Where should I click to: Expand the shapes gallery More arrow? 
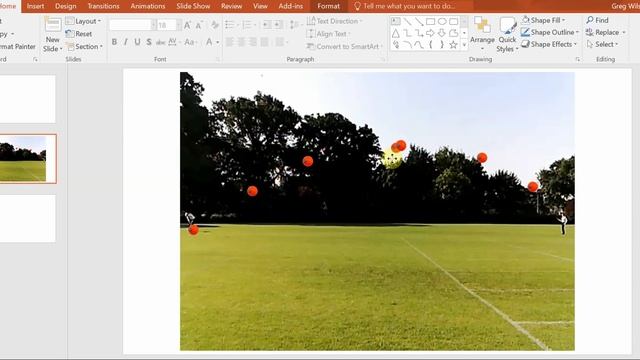pyautogui.click(x=464, y=45)
